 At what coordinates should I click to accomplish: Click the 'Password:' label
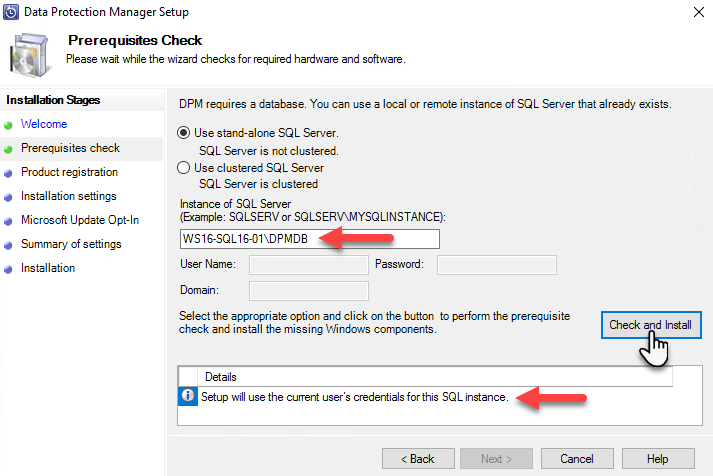coord(399,264)
